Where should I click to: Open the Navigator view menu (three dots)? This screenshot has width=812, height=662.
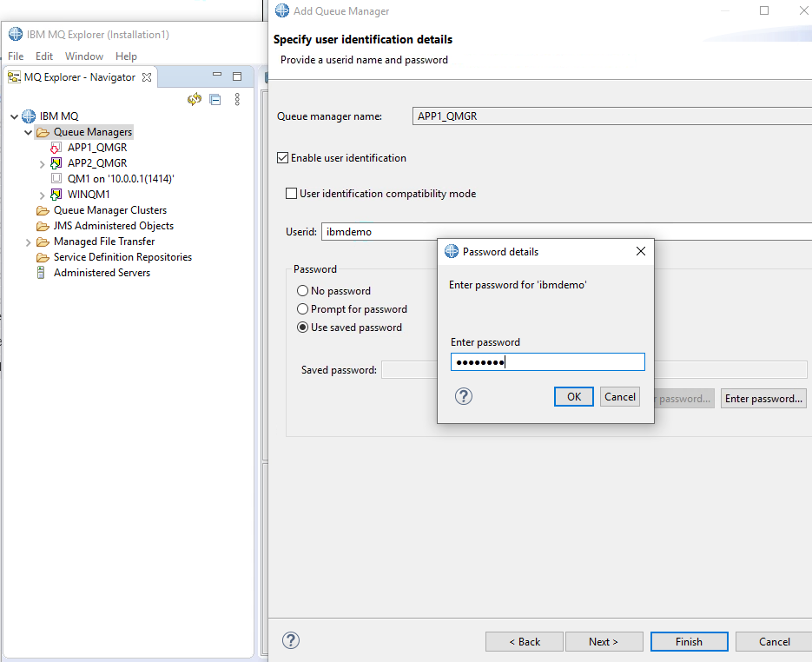point(237,99)
